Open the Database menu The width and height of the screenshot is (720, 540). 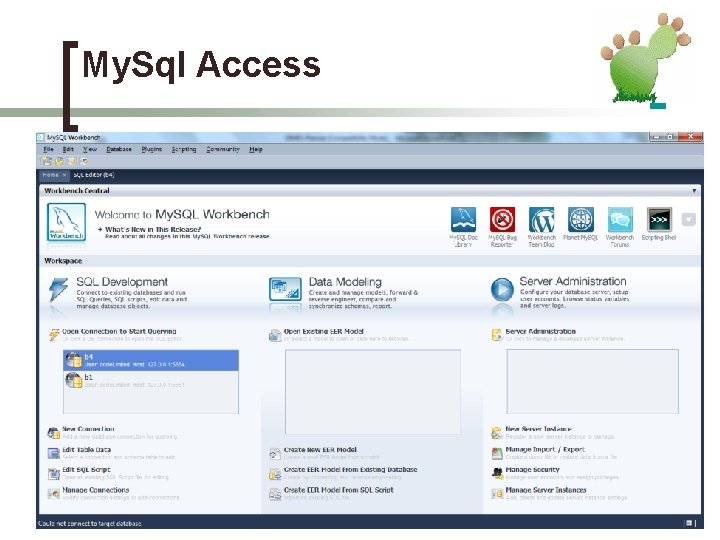click(119, 149)
